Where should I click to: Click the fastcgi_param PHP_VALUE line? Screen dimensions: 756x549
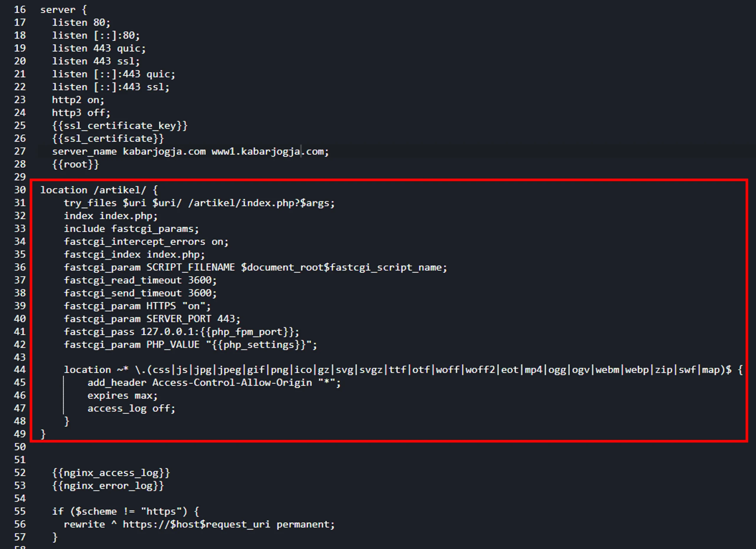click(x=190, y=345)
